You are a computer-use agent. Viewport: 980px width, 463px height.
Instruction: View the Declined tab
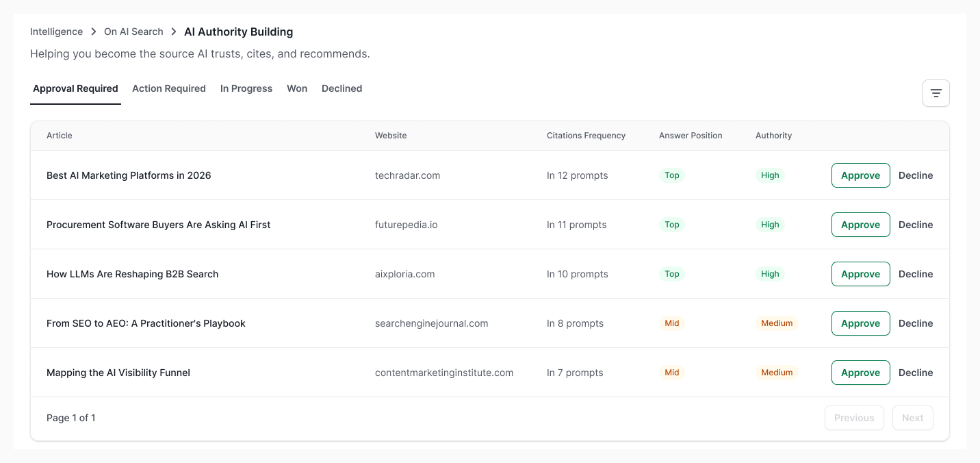tap(341, 88)
